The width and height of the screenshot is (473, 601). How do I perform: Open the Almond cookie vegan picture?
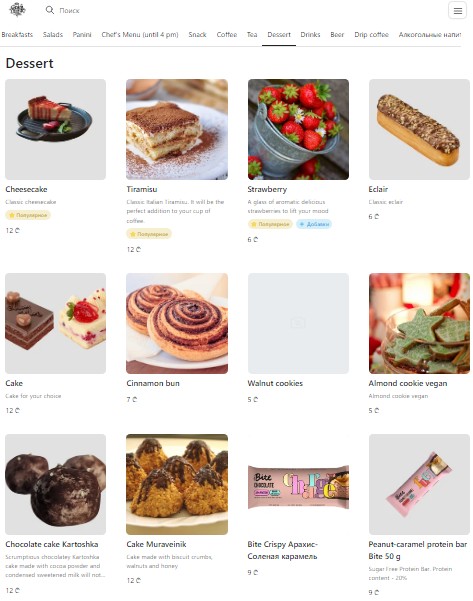[419, 323]
